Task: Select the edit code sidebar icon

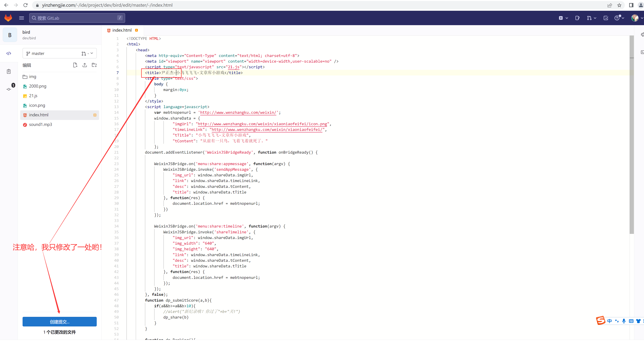Action: coord(9,53)
